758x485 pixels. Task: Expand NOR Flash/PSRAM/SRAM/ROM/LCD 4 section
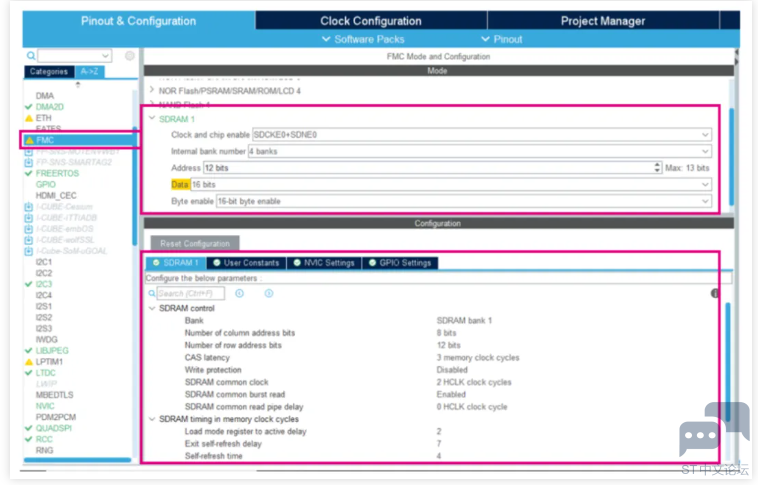tap(152, 90)
